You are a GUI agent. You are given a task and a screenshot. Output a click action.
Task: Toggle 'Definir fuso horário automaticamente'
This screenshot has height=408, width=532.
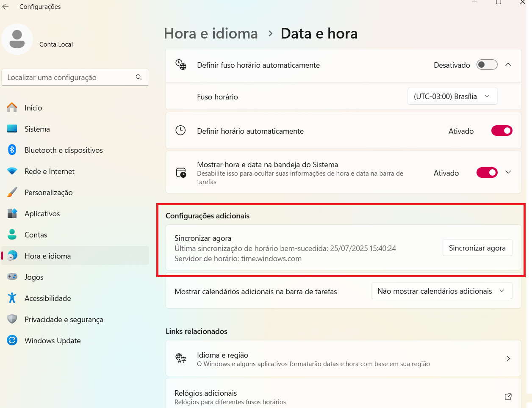coord(487,64)
